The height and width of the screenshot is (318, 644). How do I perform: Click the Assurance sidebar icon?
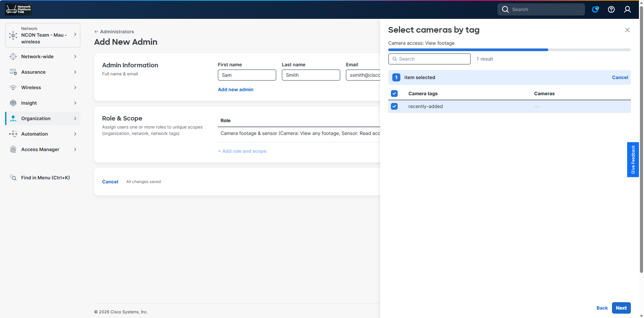[x=13, y=72]
